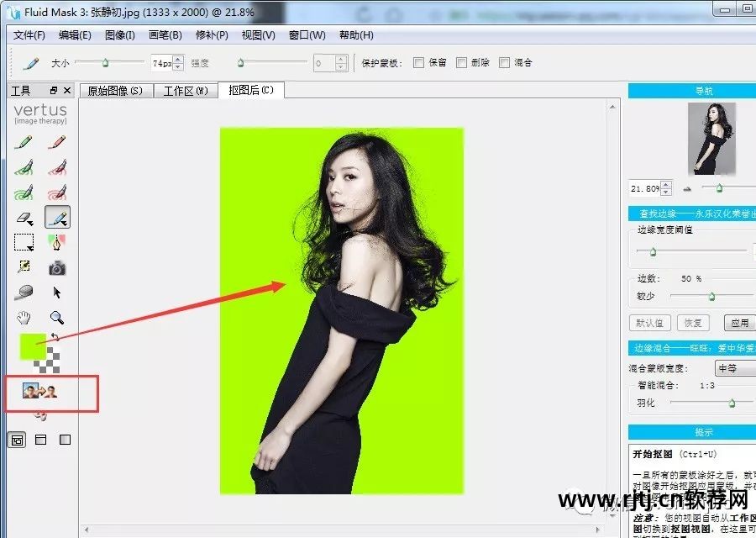Select the color sampling picker tool
756x538 pixels.
tap(24, 266)
